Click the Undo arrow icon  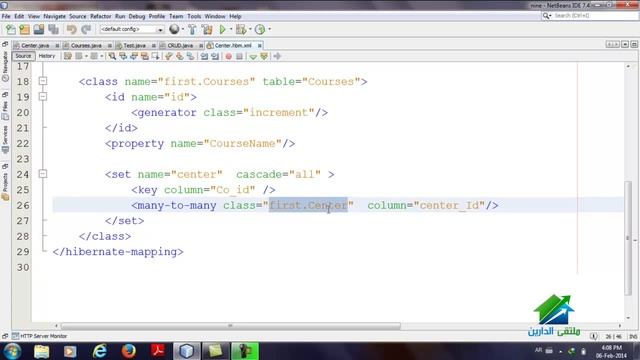(x=72, y=29)
